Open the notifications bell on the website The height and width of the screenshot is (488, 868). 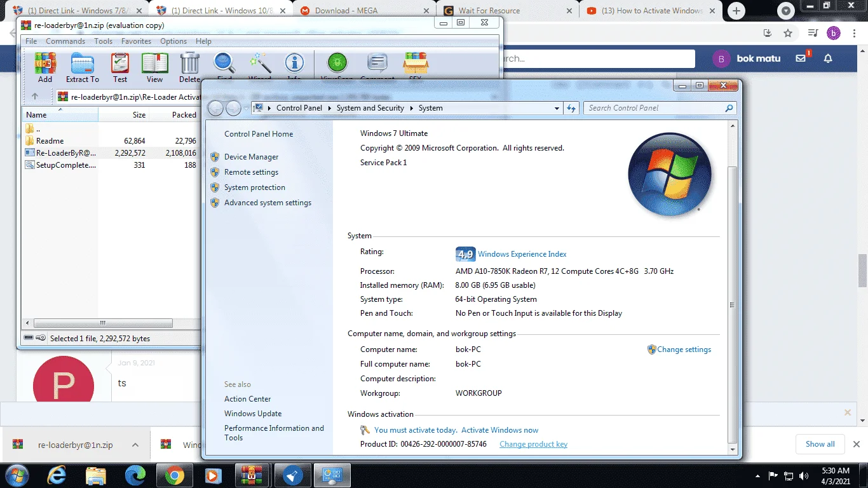coord(828,58)
